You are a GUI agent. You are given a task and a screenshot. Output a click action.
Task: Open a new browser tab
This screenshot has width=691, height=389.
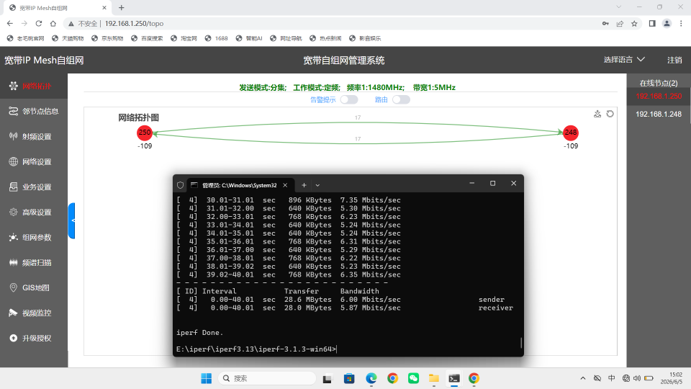[121, 7]
